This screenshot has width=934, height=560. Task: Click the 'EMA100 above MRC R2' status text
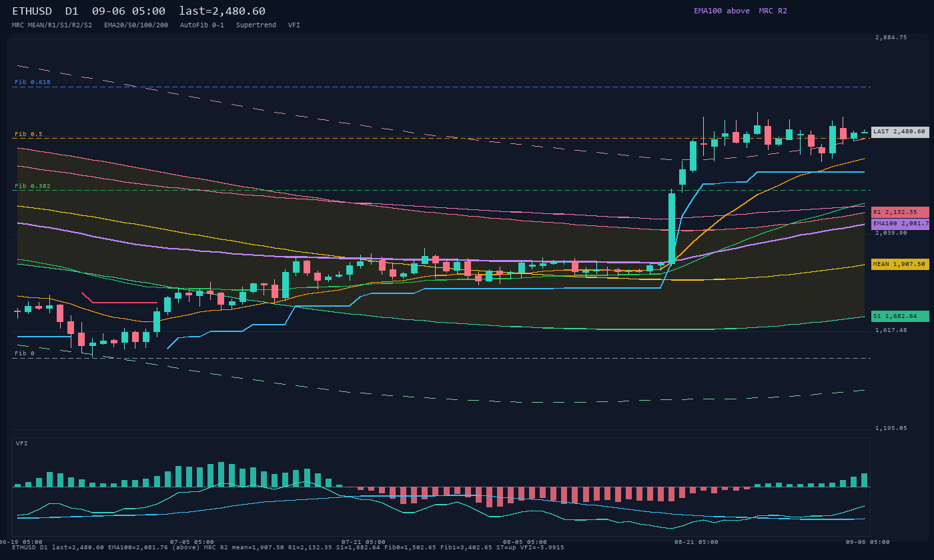(741, 11)
